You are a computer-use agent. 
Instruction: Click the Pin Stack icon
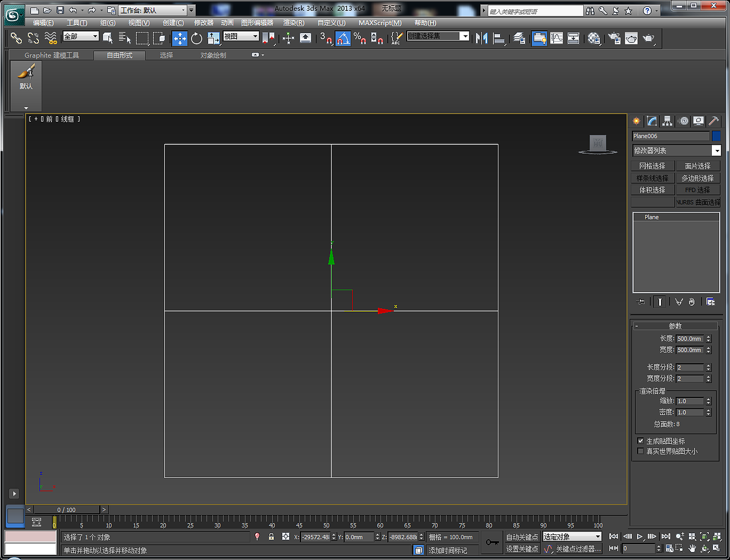pyautogui.click(x=641, y=302)
